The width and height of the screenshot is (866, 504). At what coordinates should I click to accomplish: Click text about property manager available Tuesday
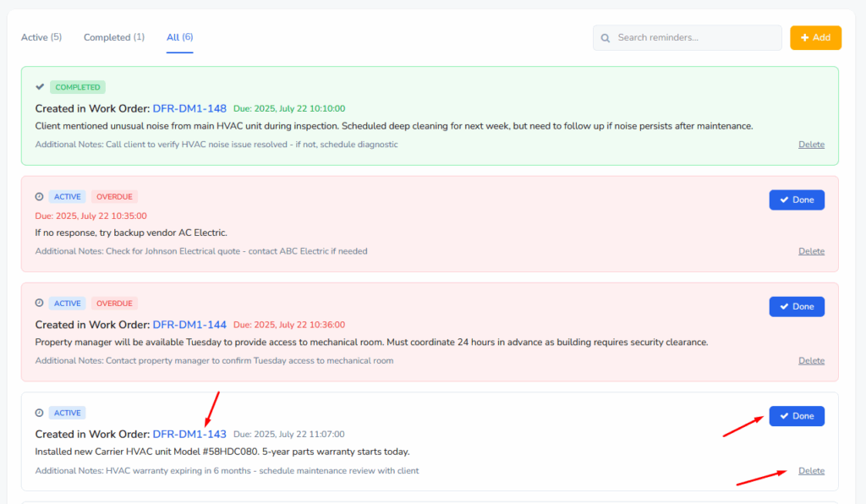(371, 342)
